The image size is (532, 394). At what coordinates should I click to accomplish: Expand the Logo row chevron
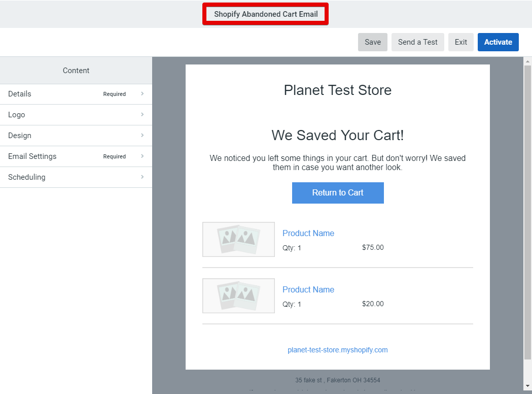tap(142, 114)
